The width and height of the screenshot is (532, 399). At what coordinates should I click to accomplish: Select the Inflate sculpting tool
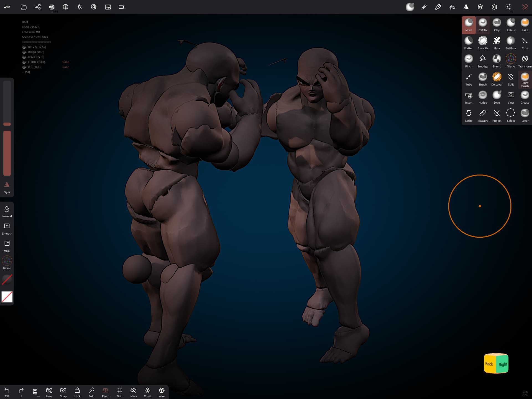click(511, 25)
